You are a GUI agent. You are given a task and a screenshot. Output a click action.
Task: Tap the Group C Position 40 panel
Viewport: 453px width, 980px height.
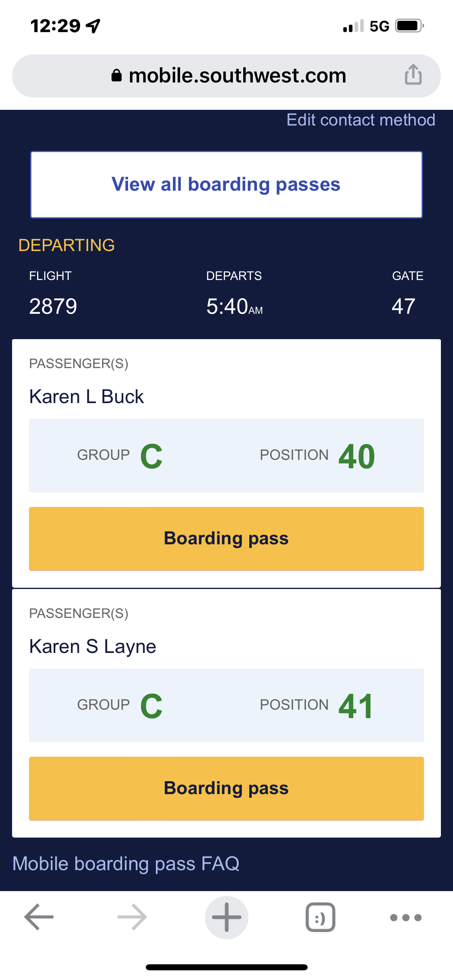226,455
